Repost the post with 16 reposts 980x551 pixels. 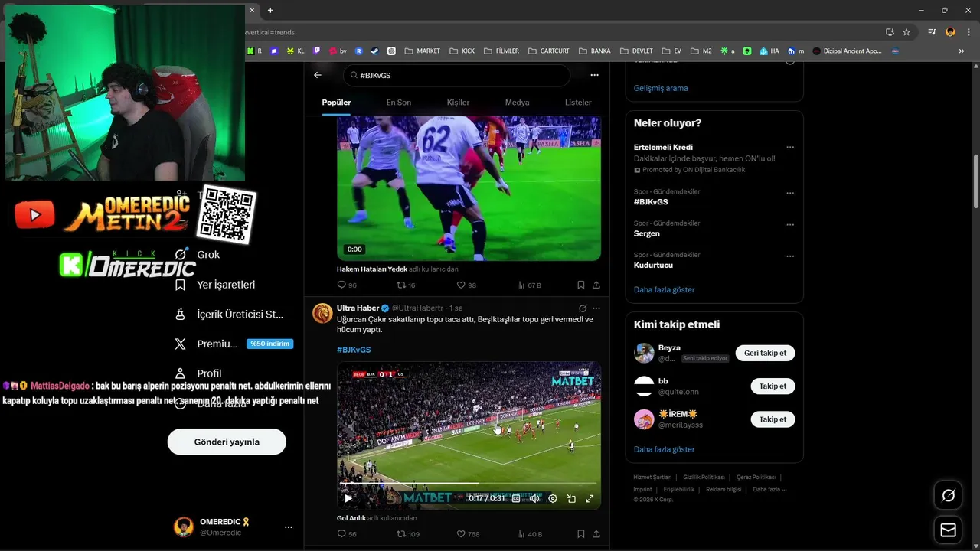click(406, 285)
